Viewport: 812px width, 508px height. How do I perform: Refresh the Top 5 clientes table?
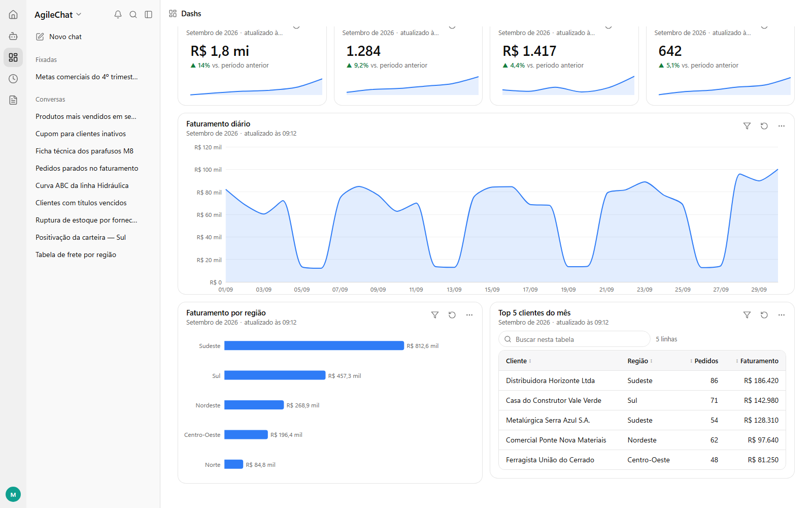tap(764, 315)
